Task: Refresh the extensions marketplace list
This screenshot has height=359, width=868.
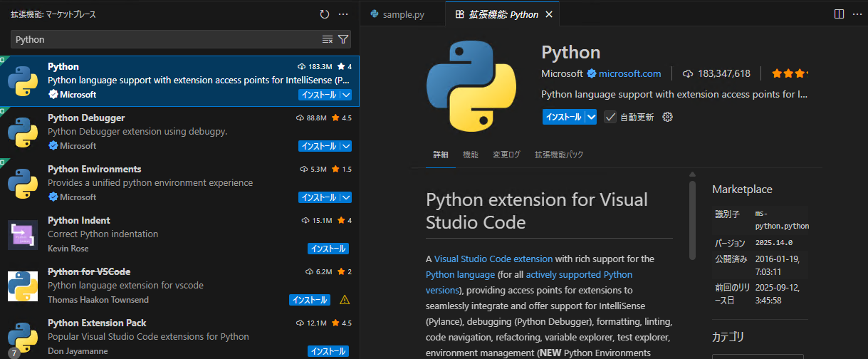Action: tap(325, 14)
